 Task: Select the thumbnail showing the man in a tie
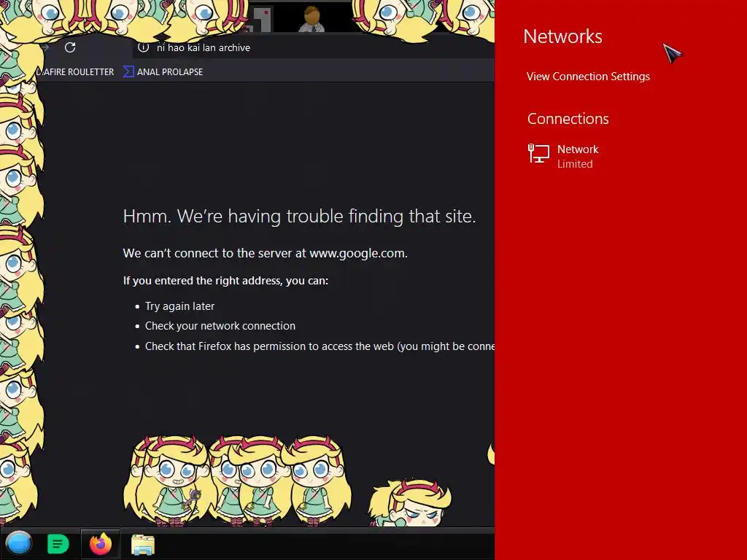(311, 18)
